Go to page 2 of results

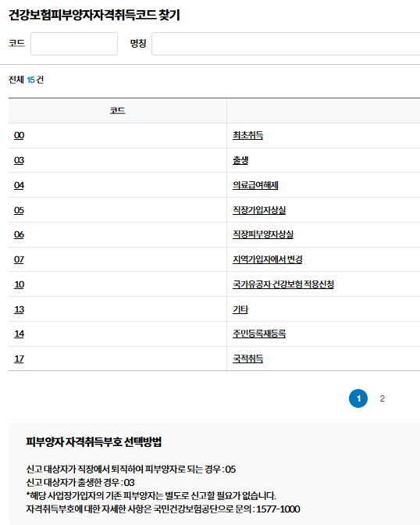[x=383, y=398]
